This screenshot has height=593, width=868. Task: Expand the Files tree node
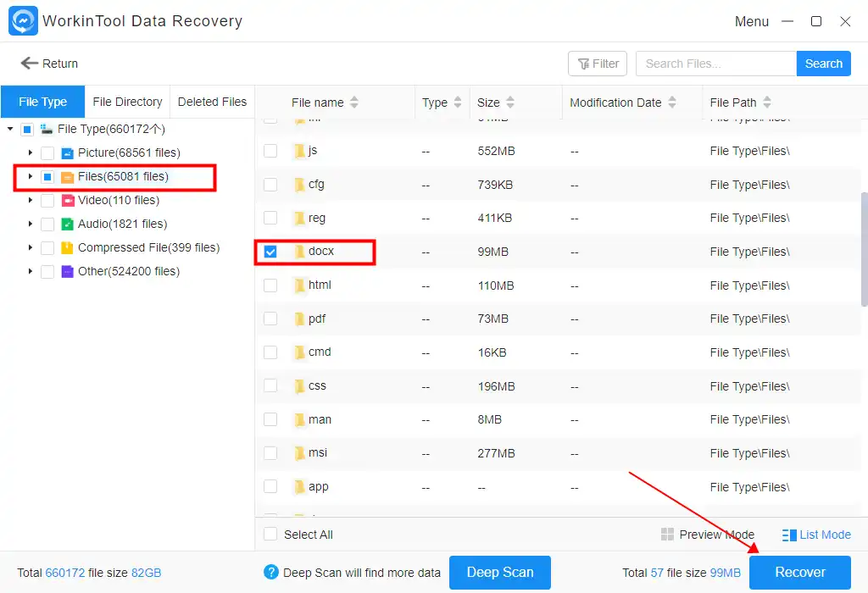pyautogui.click(x=31, y=176)
